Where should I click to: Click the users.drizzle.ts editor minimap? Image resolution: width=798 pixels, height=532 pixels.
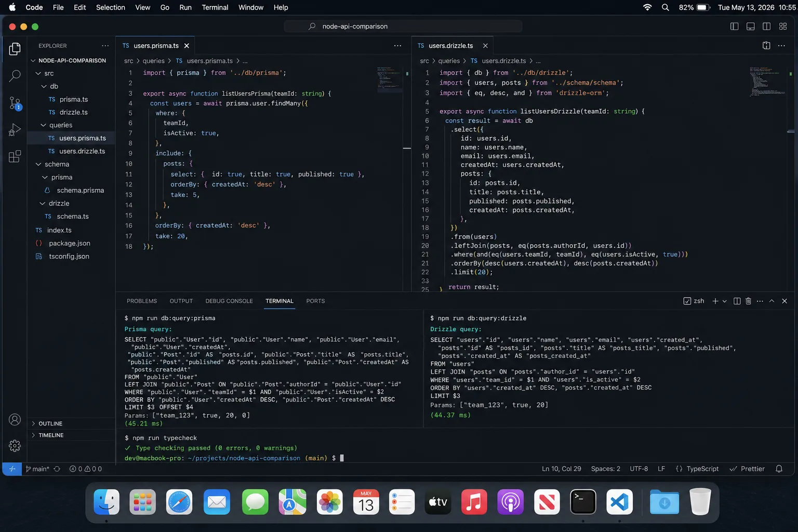[x=767, y=81]
